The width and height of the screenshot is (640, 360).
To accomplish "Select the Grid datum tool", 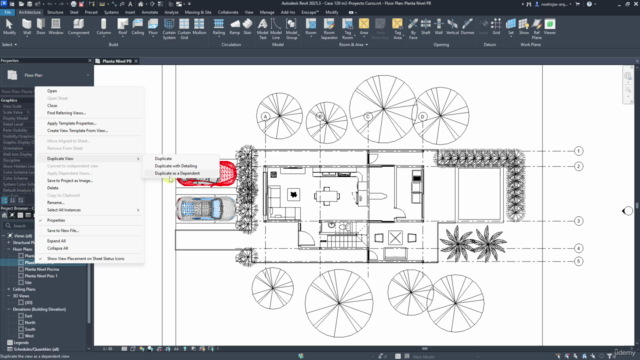I will tap(496, 27).
